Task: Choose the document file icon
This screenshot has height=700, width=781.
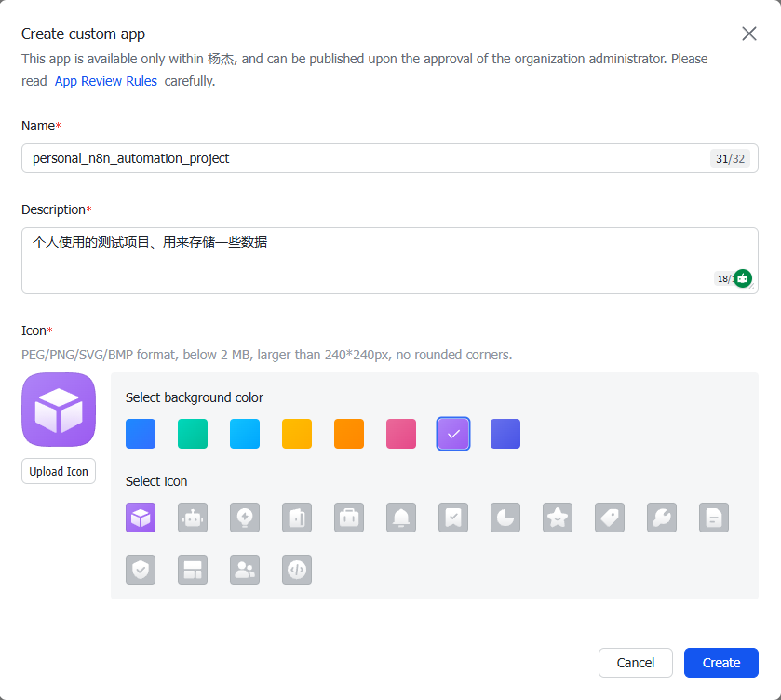Action: [x=714, y=518]
